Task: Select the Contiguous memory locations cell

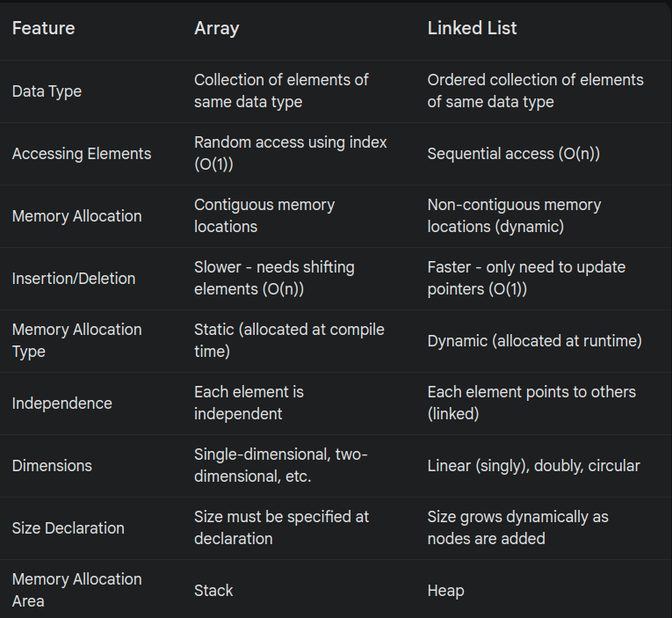Action: coord(264,215)
